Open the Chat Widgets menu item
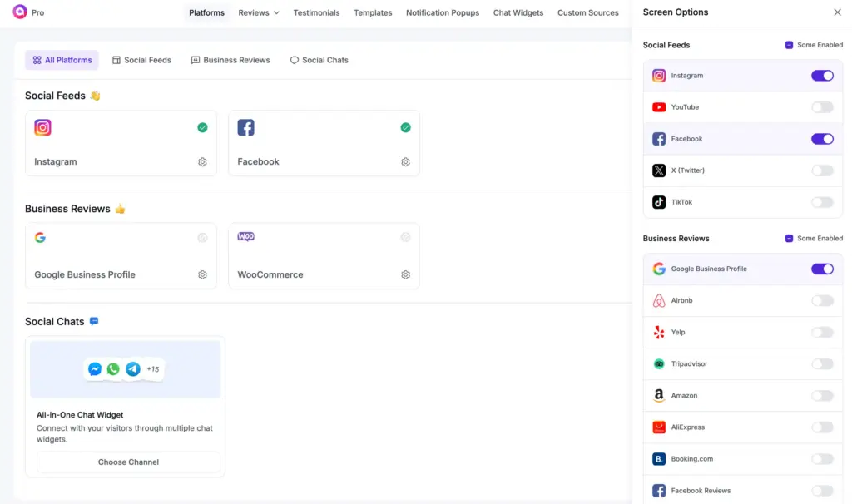This screenshot has height=504, width=852. (518, 12)
